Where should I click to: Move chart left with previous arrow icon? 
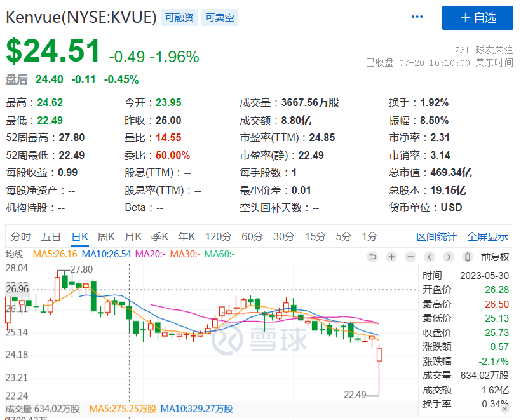coord(430,257)
